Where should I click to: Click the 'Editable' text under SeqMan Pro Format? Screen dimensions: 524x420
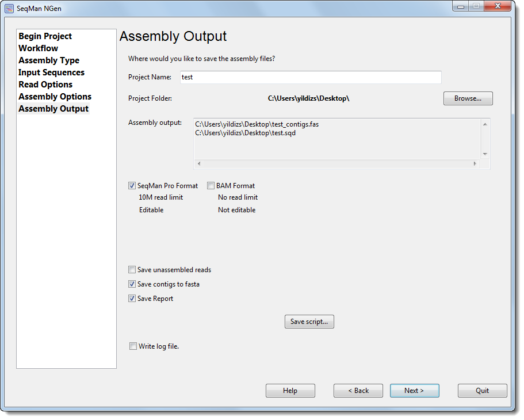pyautogui.click(x=151, y=210)
